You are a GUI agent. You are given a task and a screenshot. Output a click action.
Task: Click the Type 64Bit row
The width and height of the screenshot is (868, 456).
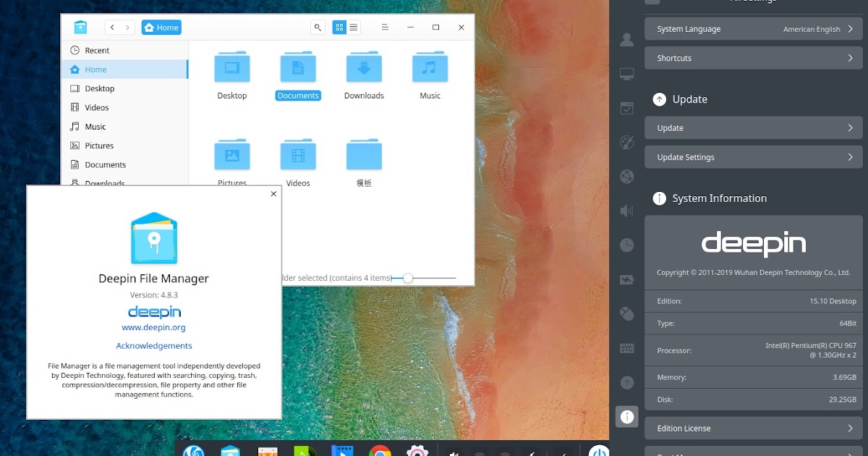(x=754, y=323)
